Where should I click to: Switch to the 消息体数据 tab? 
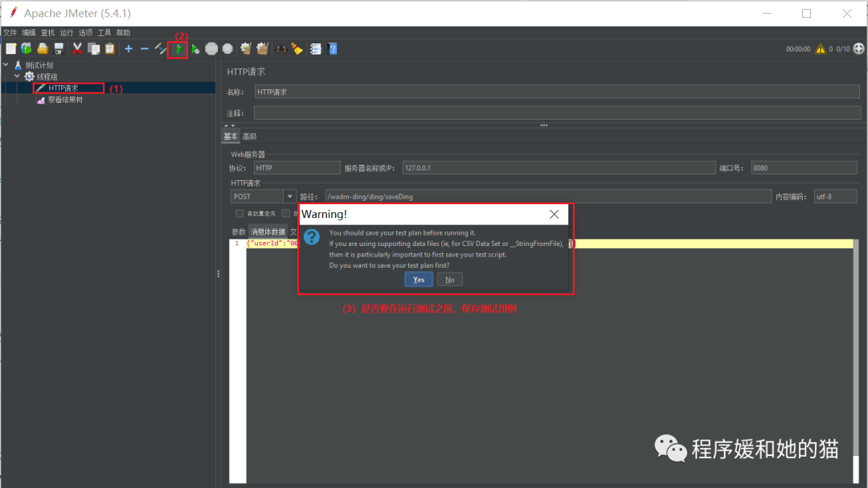coord(268,232)
